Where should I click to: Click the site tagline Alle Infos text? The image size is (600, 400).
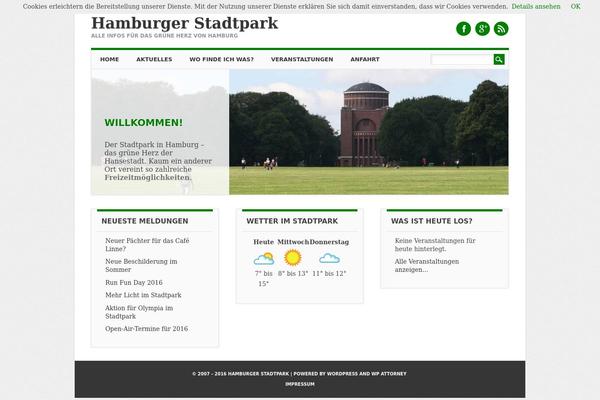(x=165, y=36)
